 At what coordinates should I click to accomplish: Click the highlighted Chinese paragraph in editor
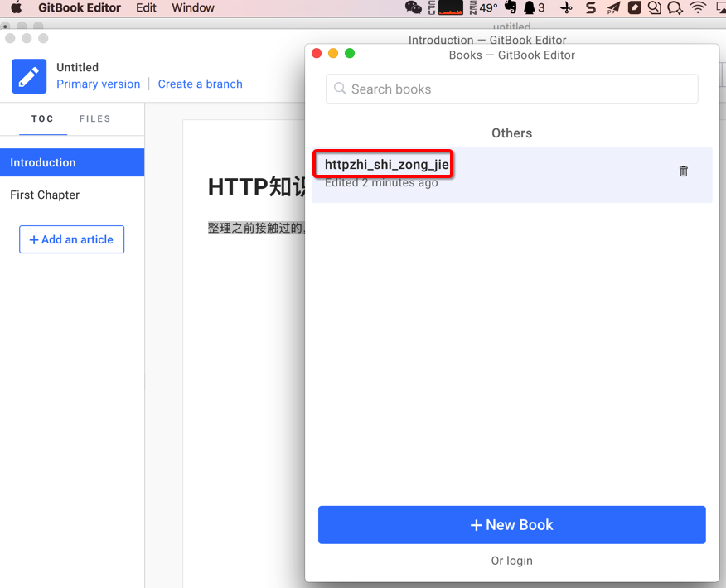[256, 228]
